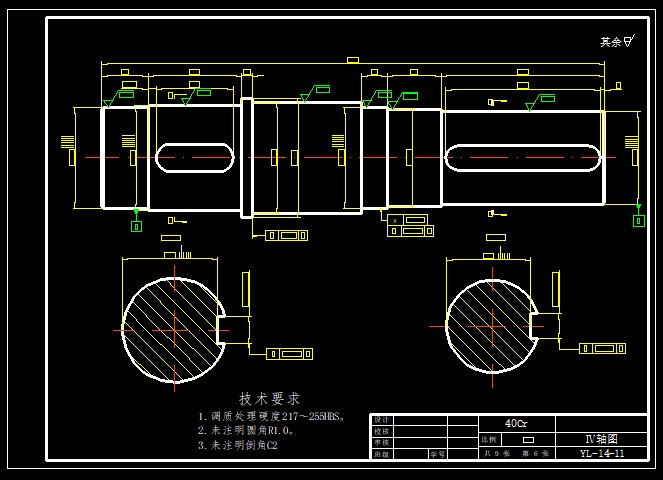Viewport: 663px width, 480px height.
Task: Select the tolerance frame beside right cross-section
Action: tap(603, 348)
